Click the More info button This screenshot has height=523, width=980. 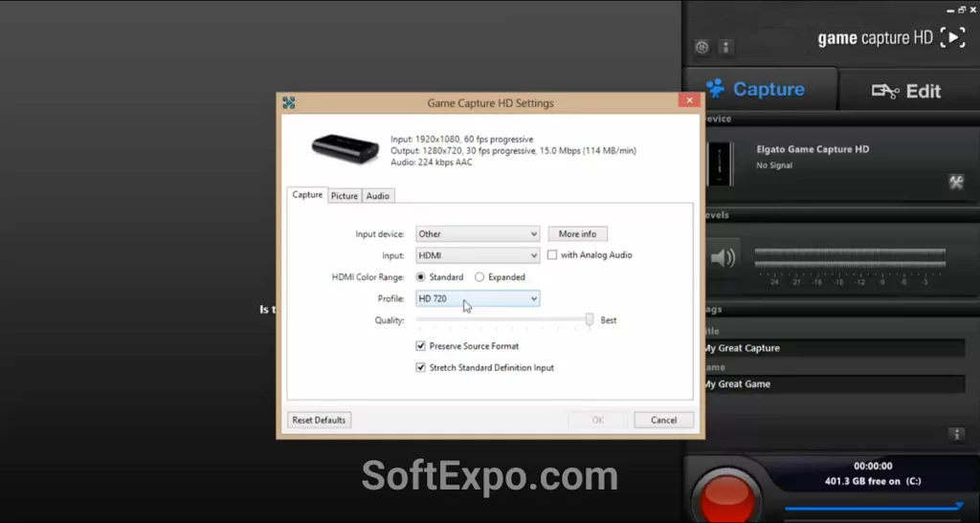pyautogui.click(x=577, y=234)
